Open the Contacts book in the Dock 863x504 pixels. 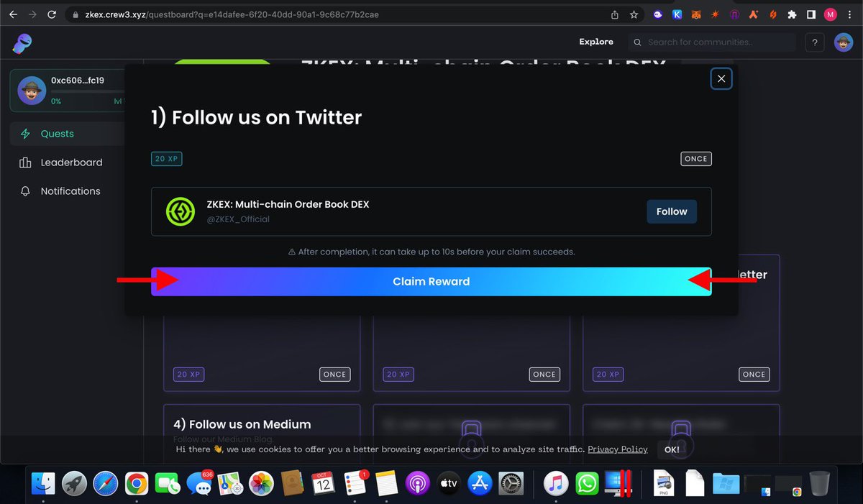(293, 483)
